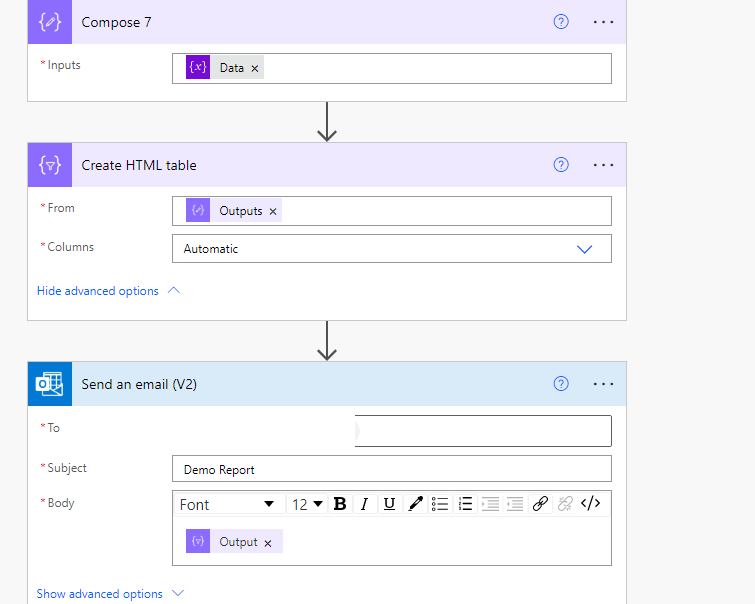755x604 pixels.
Task: Open the font size 12 dropdown
Action: tap(307, 504)
